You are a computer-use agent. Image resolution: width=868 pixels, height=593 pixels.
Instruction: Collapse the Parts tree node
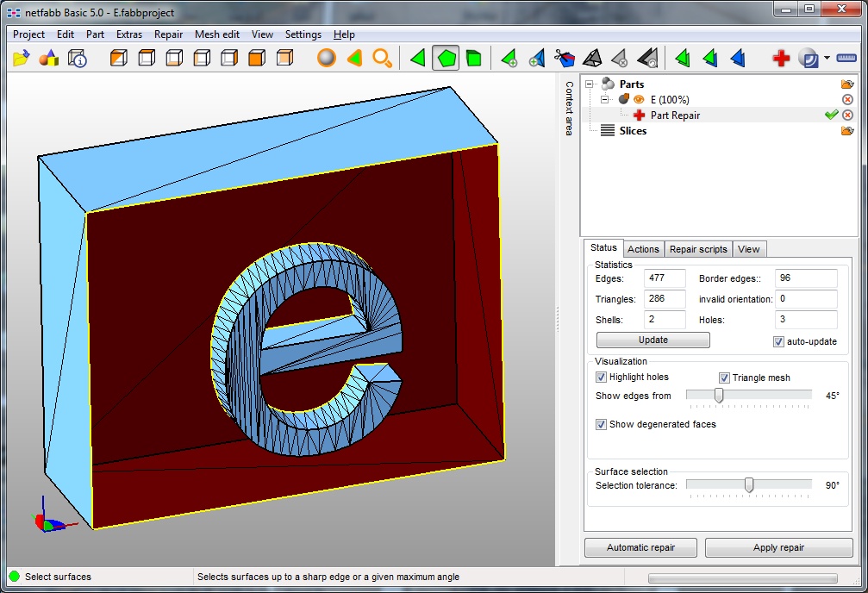589,84
